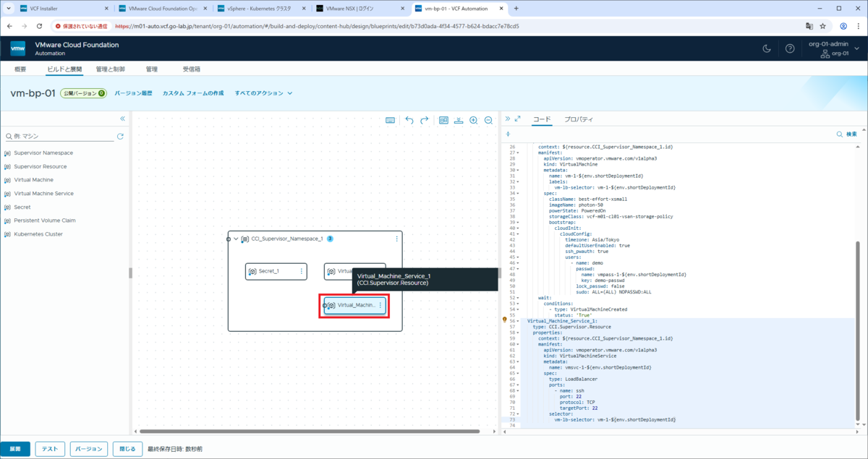Viewport: 868px width, 459px height.
Task: Click the テスト button
Action: [50, 449]
